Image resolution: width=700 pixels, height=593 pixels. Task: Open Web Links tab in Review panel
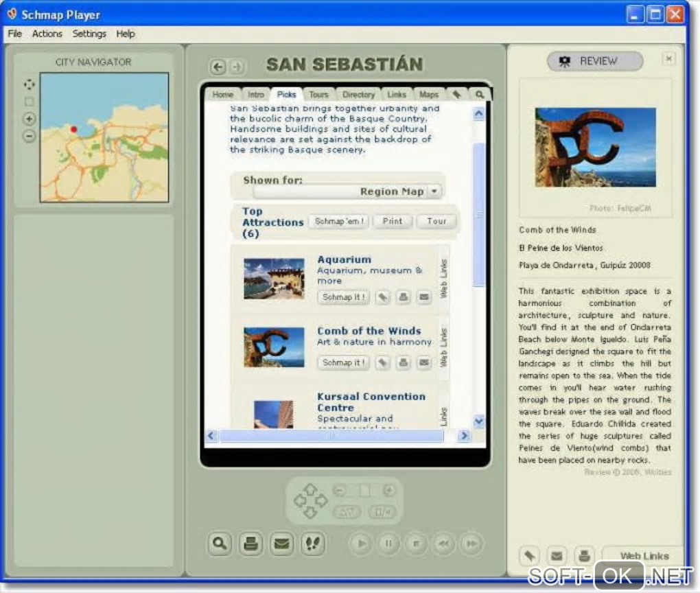coord(644,556)
